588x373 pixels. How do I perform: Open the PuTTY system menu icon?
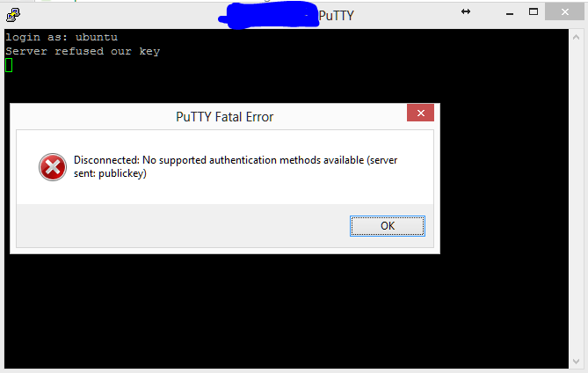(13, 15)
